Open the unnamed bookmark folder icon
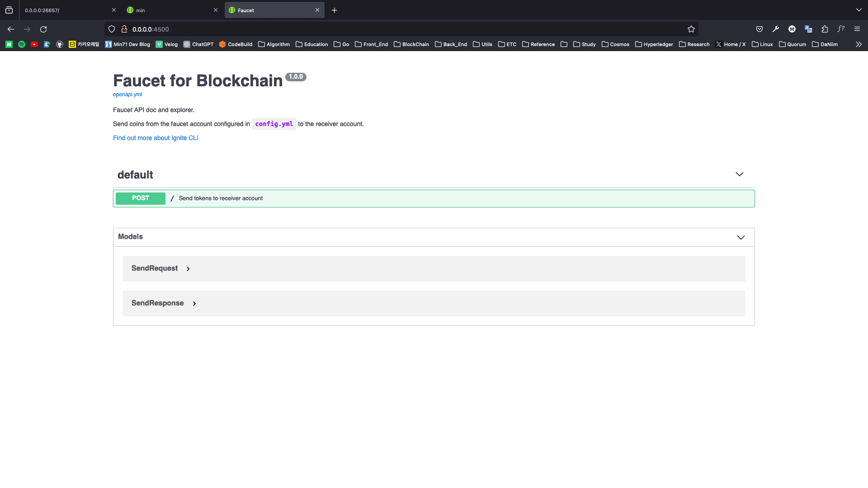This screenshot has width=868, height=488. point(564,44)
